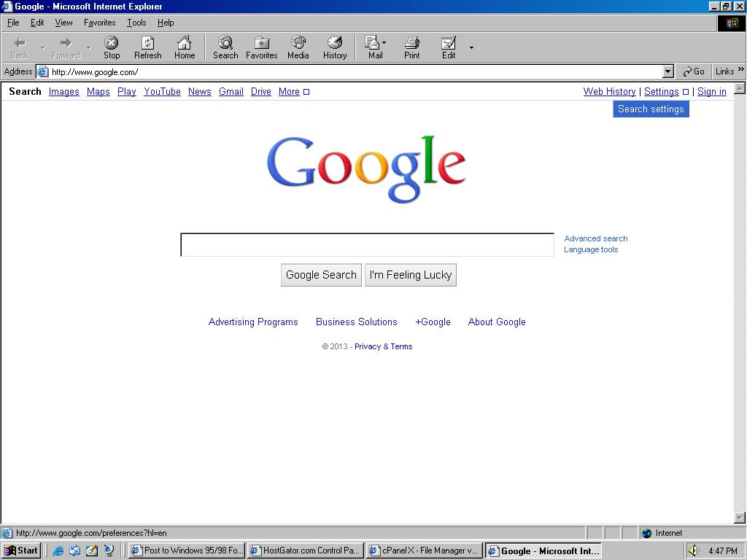Click the Internet Explorer title bar icon
The image size is (747, 560).
click(x=7, y=6)
